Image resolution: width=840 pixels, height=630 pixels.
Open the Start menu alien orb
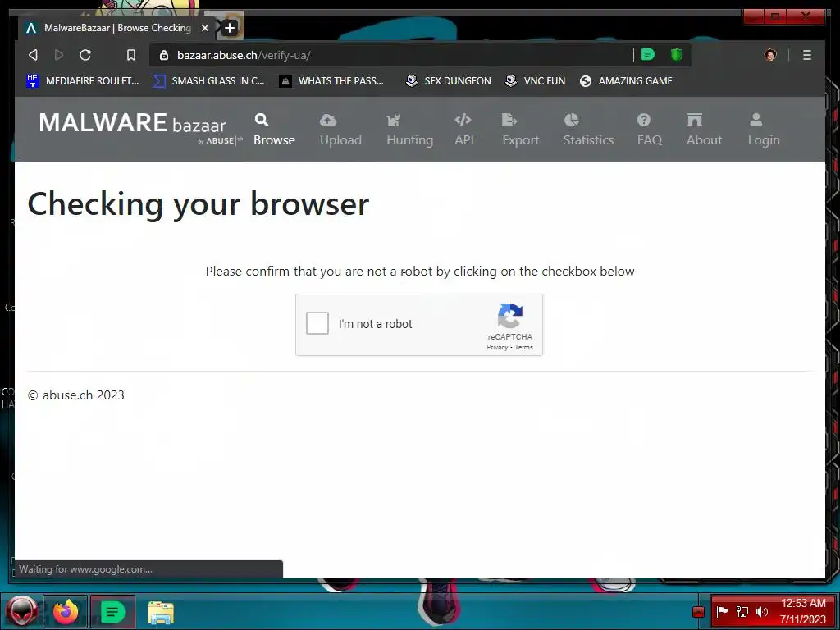(21, 612)
